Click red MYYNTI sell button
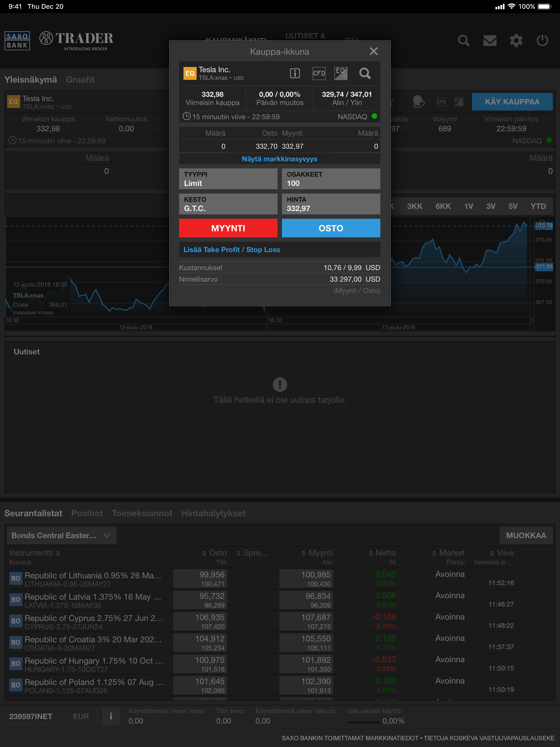Viewport: 560px width, 747px height. tap(228, 228)
